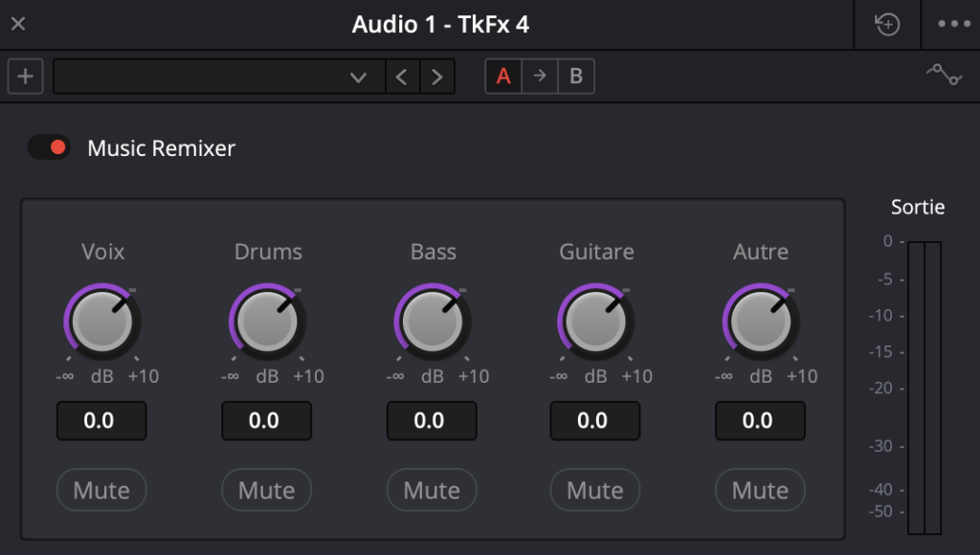Click the Guitare gain knob
This screenshot has width=980, height=555.
(595, 322)
